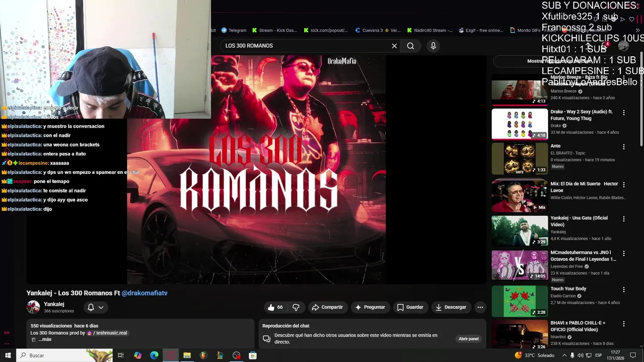
Task: Open more actions menu beside Descargar
Action: coord(480,307)
